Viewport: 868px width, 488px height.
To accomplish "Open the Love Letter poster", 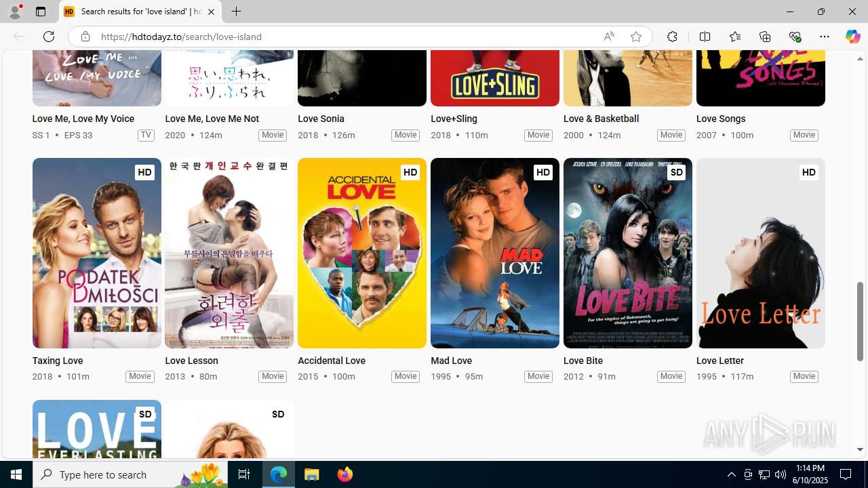I will 761,253.
